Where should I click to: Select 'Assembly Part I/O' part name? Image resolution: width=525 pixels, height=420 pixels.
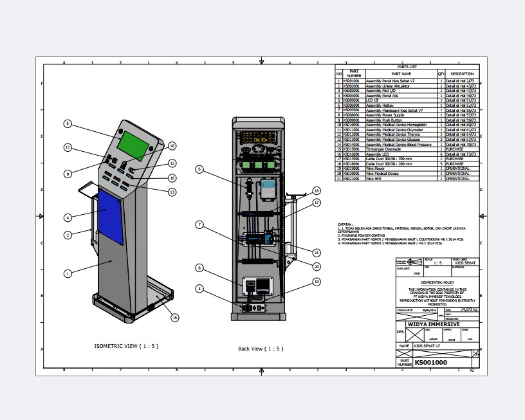[381, 91]
